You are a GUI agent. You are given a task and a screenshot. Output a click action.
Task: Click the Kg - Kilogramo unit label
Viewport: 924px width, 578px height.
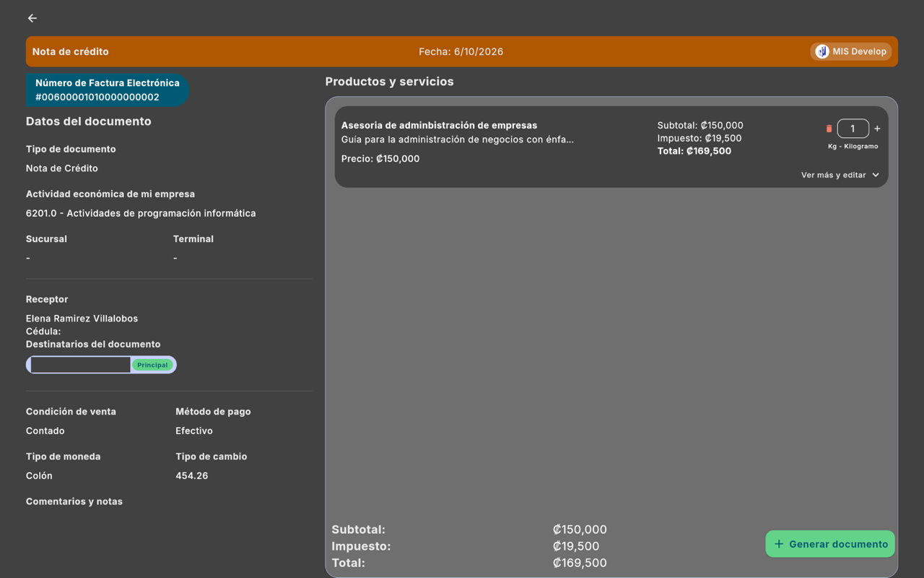coord(853,146)
